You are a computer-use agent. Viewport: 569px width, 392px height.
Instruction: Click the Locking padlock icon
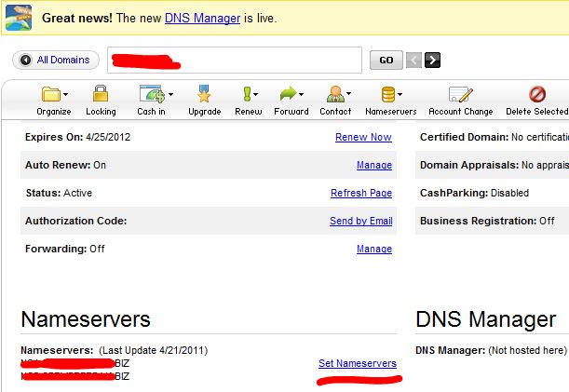101,94
